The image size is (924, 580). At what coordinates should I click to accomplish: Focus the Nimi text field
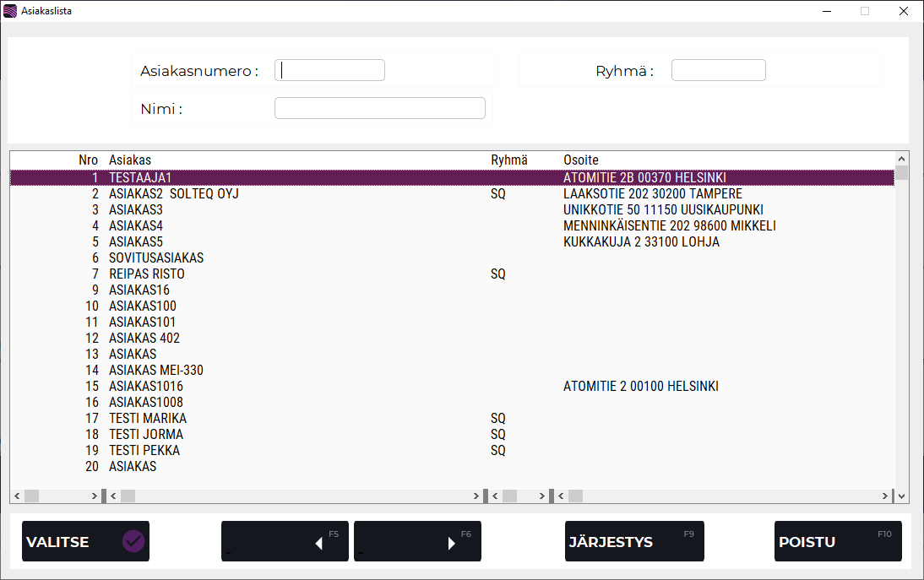(379, 108)
